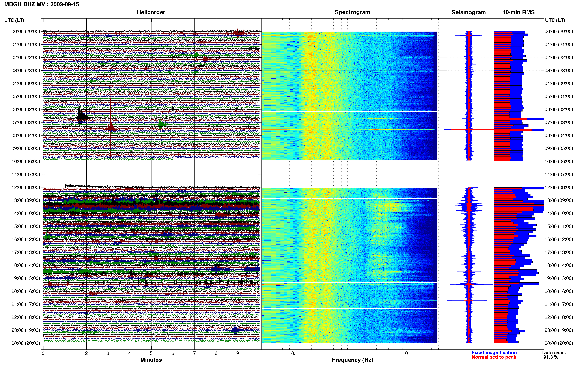Screen dimensions: 588x368
Task: Click the title 'MBGH BHZ MV : 2003-09-15'
Action: coord(42,4)
